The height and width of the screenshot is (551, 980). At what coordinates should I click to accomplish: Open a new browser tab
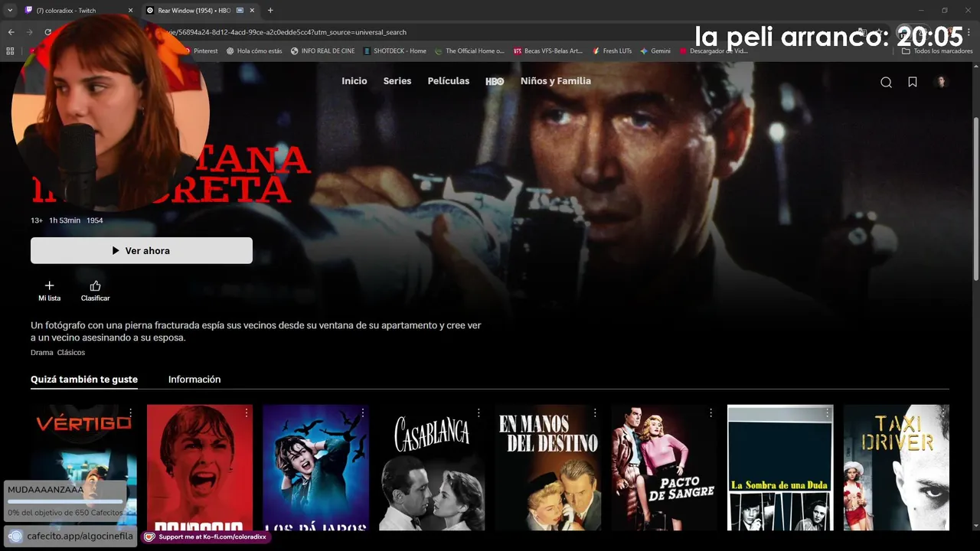tap(270, 11)
